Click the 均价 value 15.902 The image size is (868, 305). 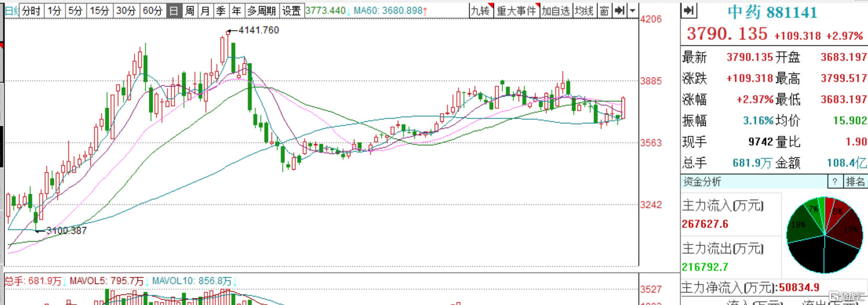pyautogui.click(x=850, y=121)
